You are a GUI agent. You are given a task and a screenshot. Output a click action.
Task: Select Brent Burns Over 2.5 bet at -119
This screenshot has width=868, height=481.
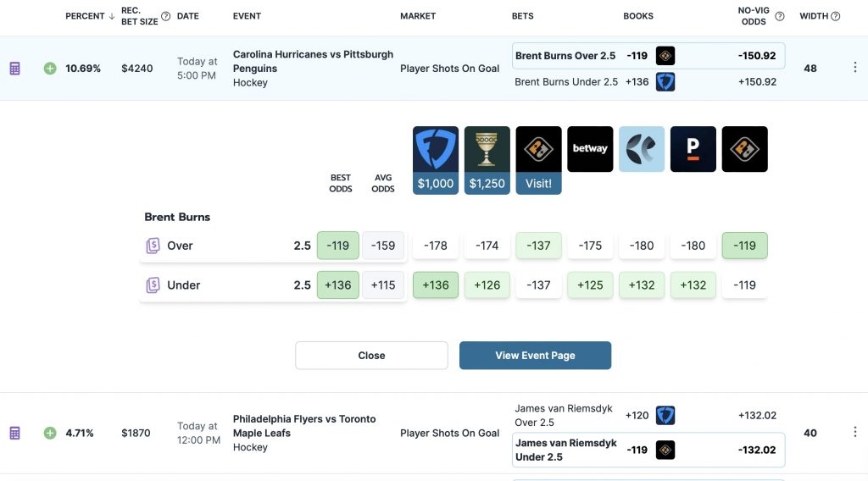[648, 56]
